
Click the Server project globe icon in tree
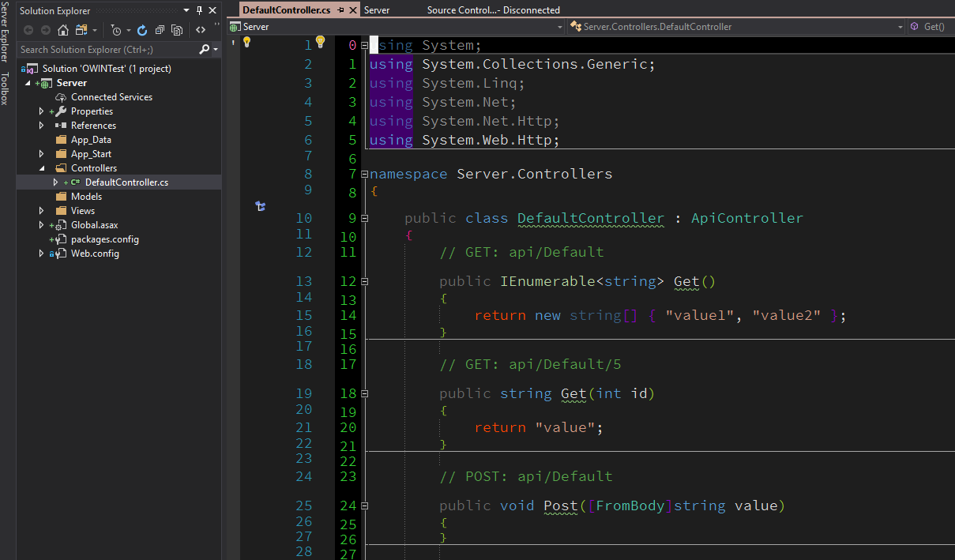[x=46, y=83]
